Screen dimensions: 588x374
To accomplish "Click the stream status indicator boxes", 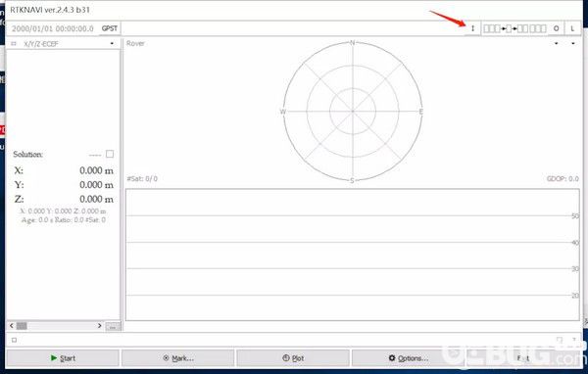I will point(514,28).
